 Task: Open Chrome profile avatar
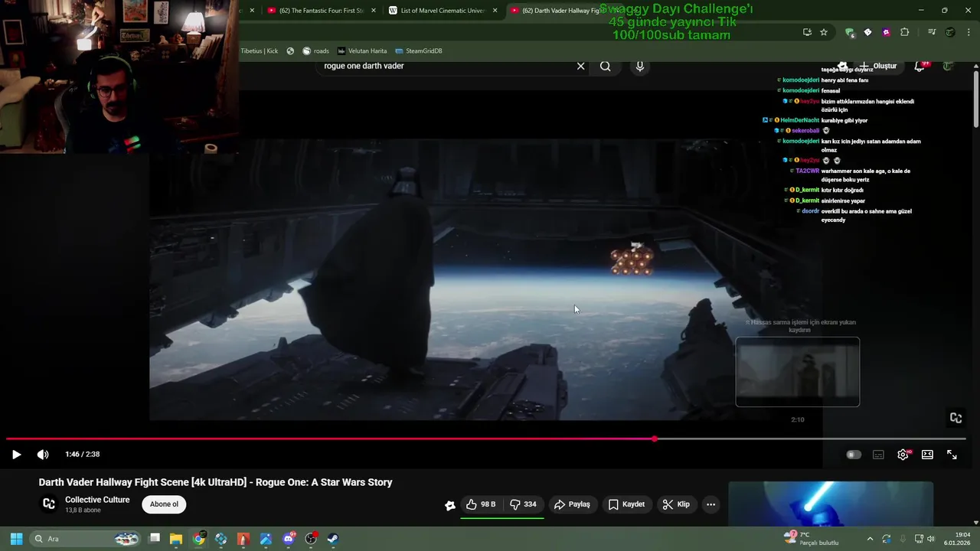(x=950, y=32)
